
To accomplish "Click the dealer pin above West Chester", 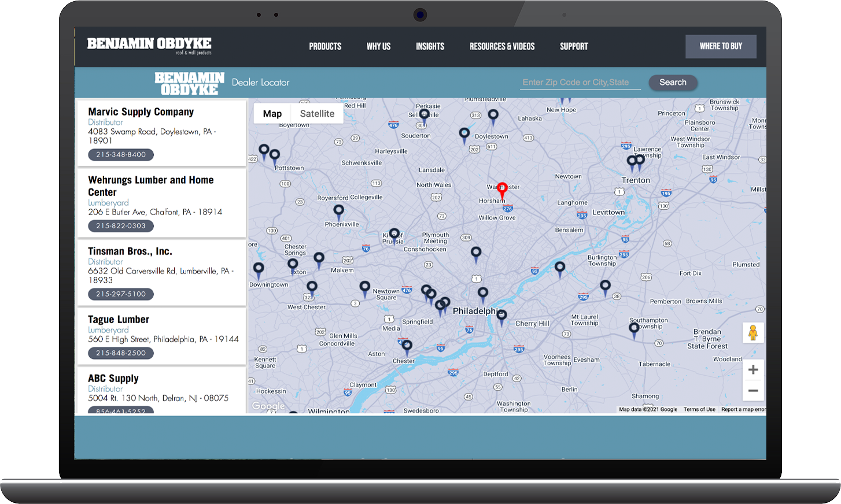I will (312, 288).
